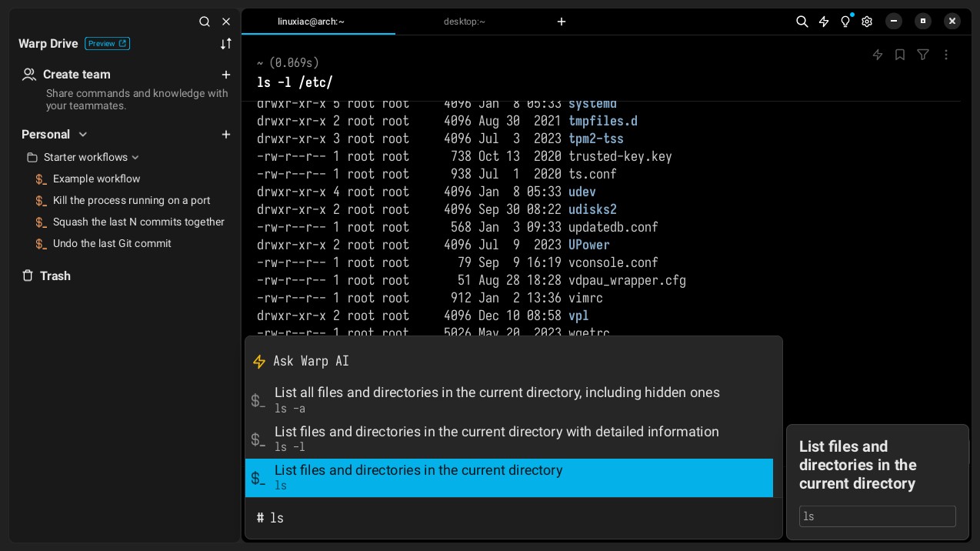Add a new team with plus icon
980x551 pixels.
click(x=226, y=75)
